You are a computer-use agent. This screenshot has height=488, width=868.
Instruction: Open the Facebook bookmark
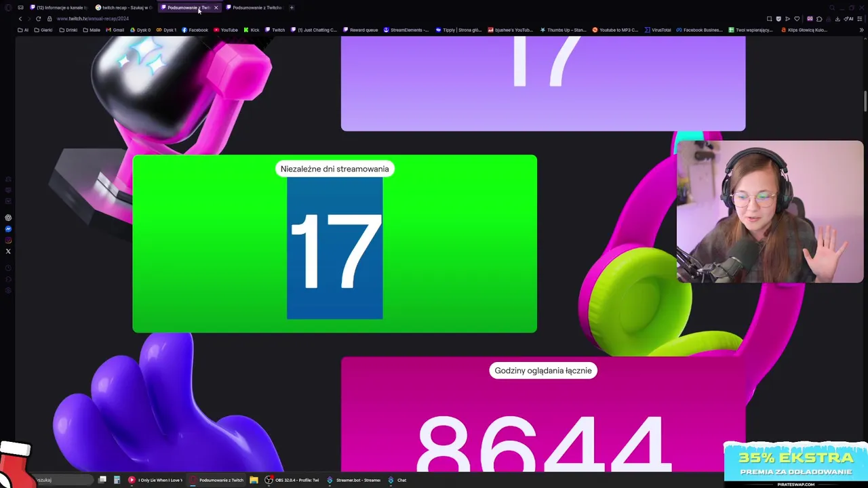195,30
